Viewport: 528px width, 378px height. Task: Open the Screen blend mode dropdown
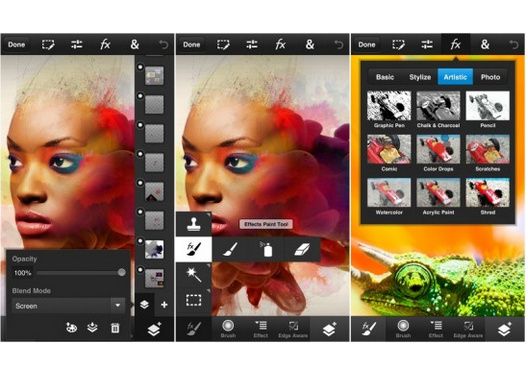coord(68,306)
